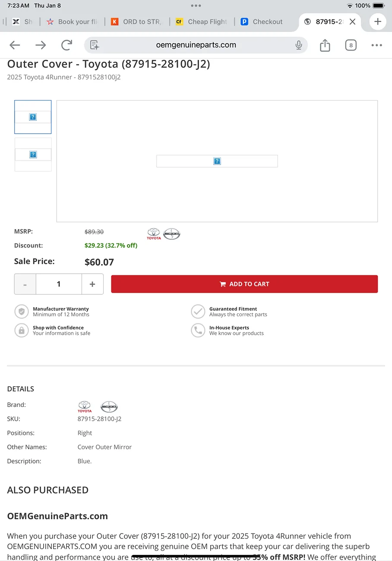Open the three-dot browser menu

[376, 45]
